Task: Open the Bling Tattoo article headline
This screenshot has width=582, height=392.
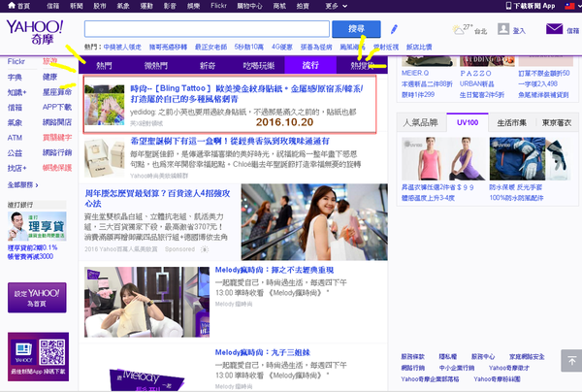Action: tap(246, 93)
